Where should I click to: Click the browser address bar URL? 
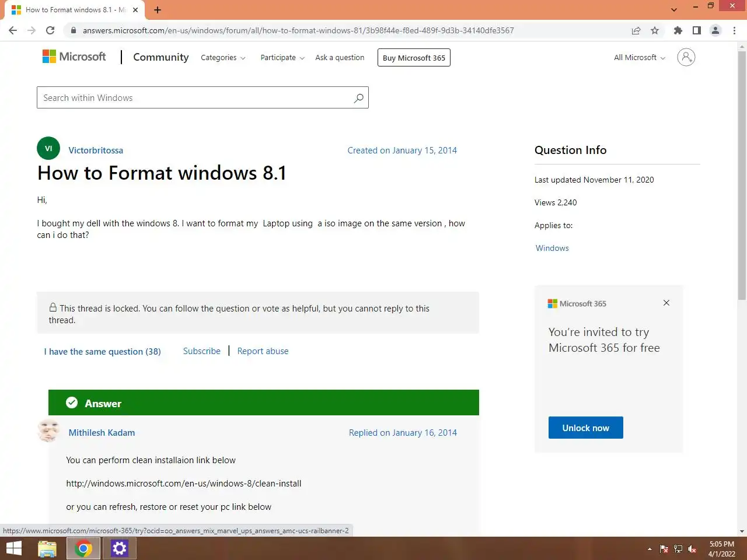(298, 30)
